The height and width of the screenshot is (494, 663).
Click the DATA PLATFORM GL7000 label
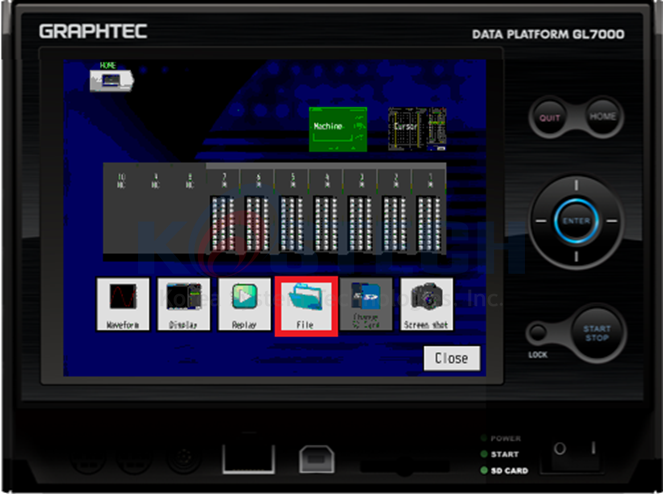click(548, 34)
